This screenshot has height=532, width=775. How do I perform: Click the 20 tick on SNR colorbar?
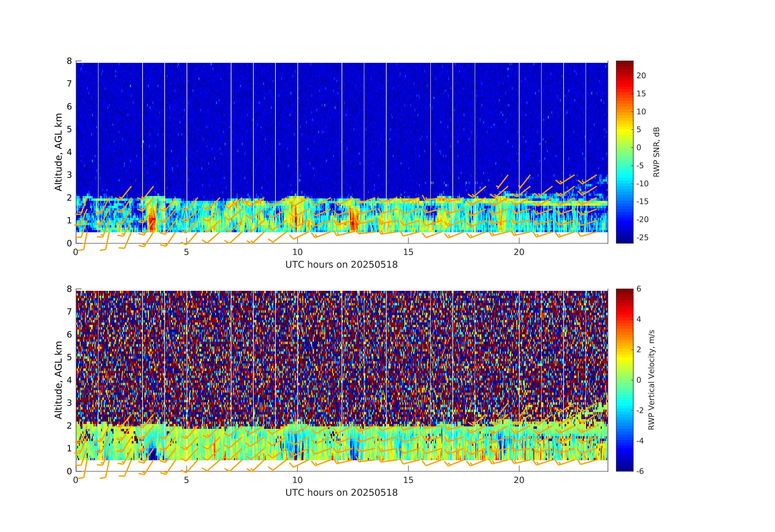(641, 76)
